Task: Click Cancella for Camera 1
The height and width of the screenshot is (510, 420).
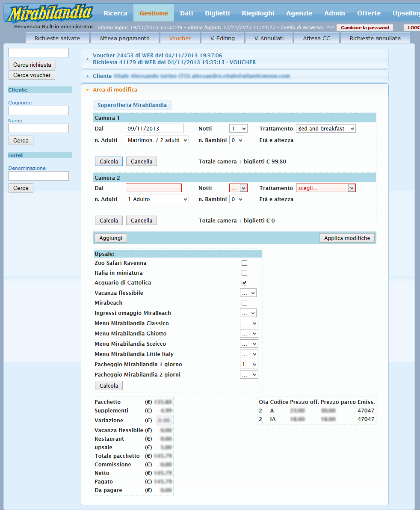Action: click(142, 161)
